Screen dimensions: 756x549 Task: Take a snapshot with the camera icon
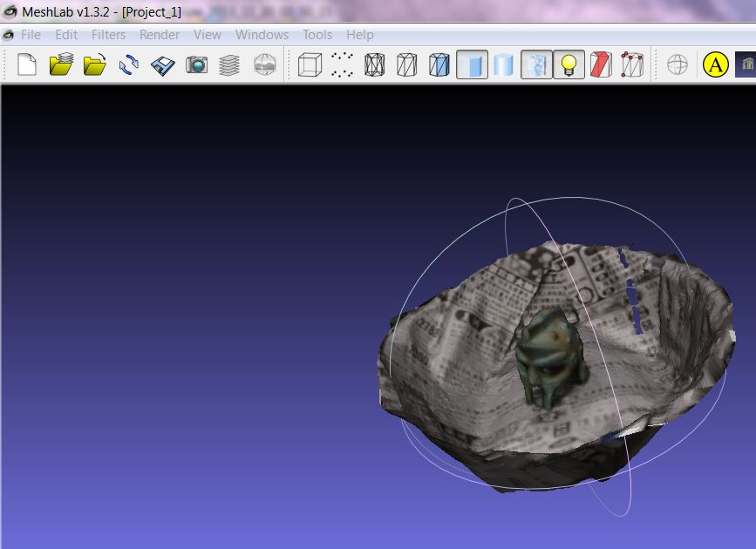196,64
